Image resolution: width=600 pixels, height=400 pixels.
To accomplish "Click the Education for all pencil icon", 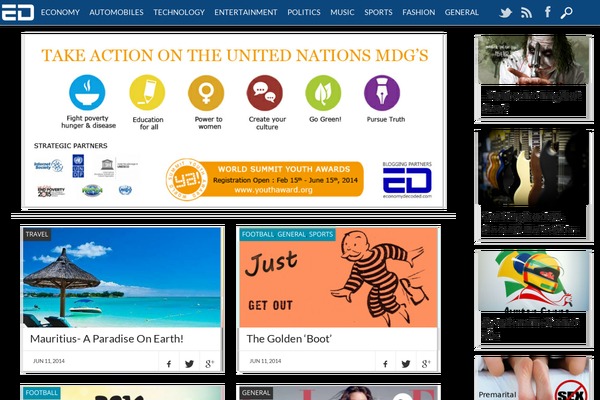I will 147,92.
